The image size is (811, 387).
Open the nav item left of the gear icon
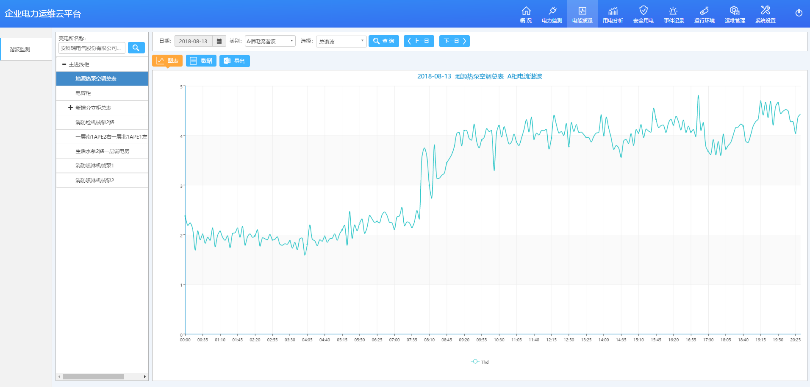click(x=704, y=14)
